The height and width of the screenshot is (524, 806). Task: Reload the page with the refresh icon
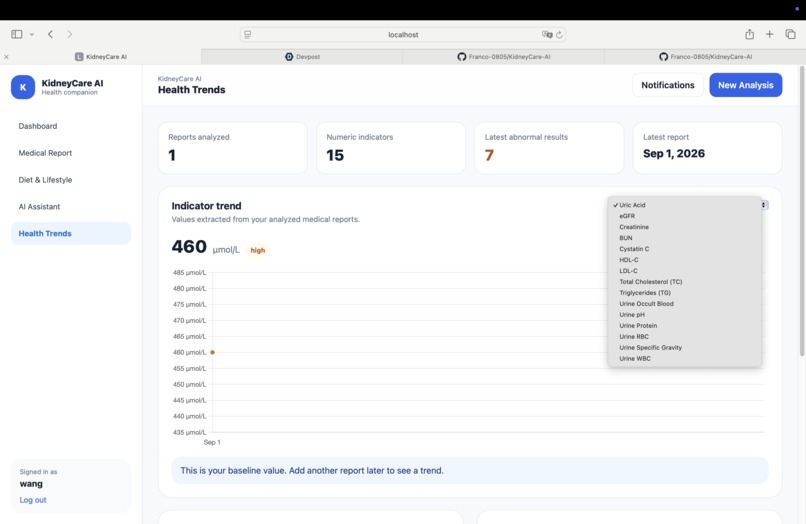[x=559, y=34]
